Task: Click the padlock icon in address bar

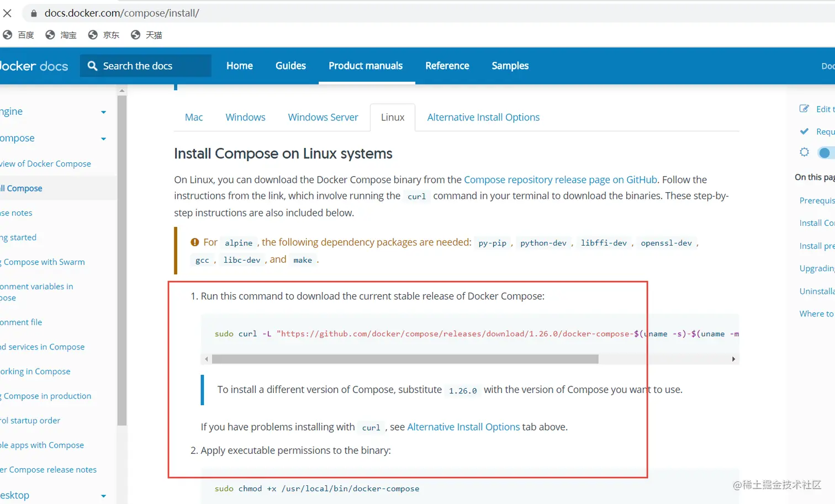Action: (34, 13)
